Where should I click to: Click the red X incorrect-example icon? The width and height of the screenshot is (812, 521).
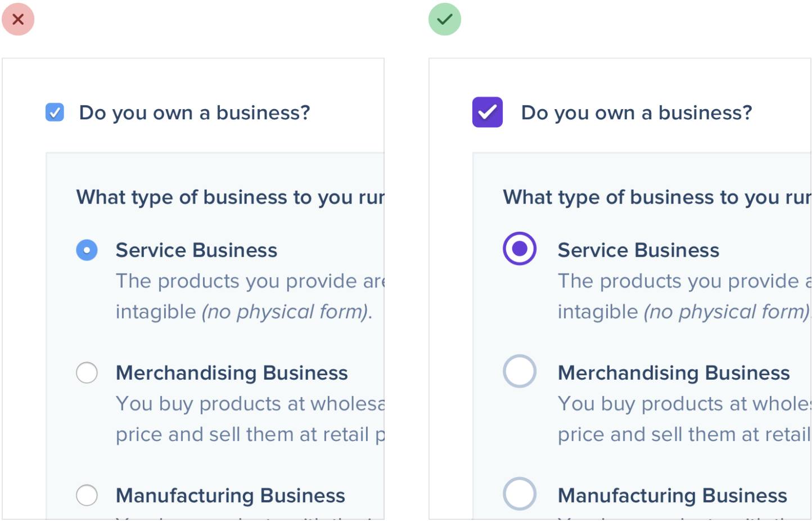click(18, 19)
